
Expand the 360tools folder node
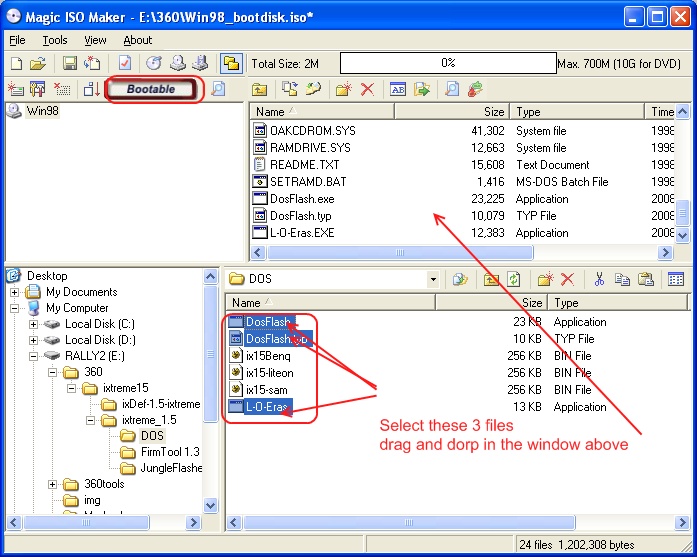pyautogui.click(x=52, y=484)
